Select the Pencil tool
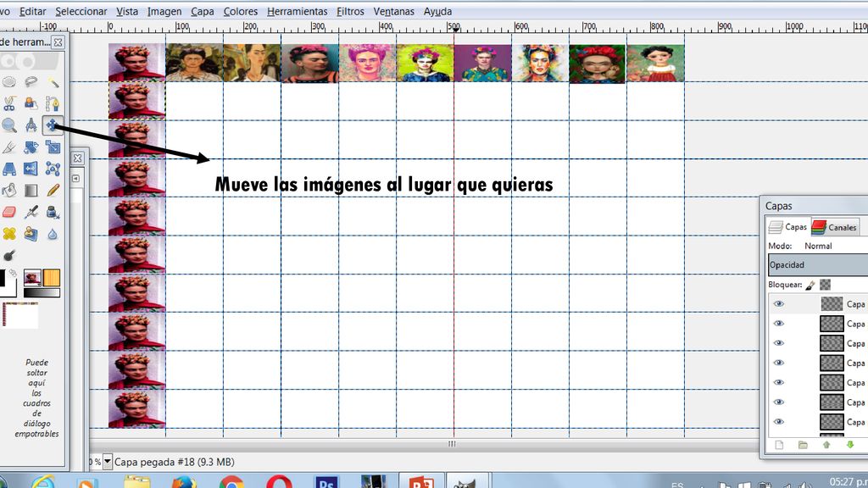Screen dimensions: 868x488 coord(53,191)
